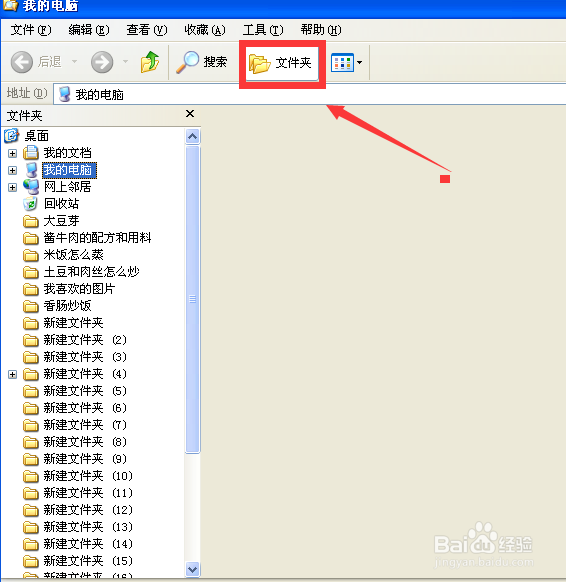
Task: Open the 帮助(H) menu
Action: point(321,30)
